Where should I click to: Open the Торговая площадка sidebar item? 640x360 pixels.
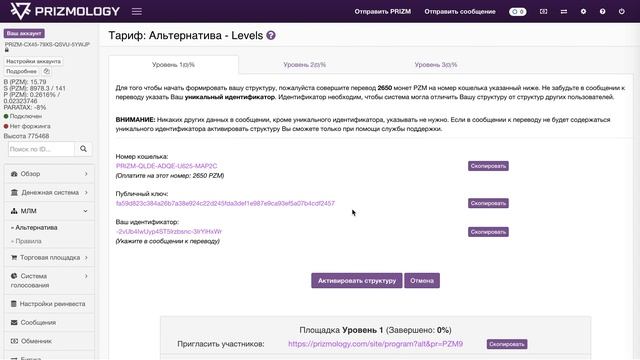point(49,258)
